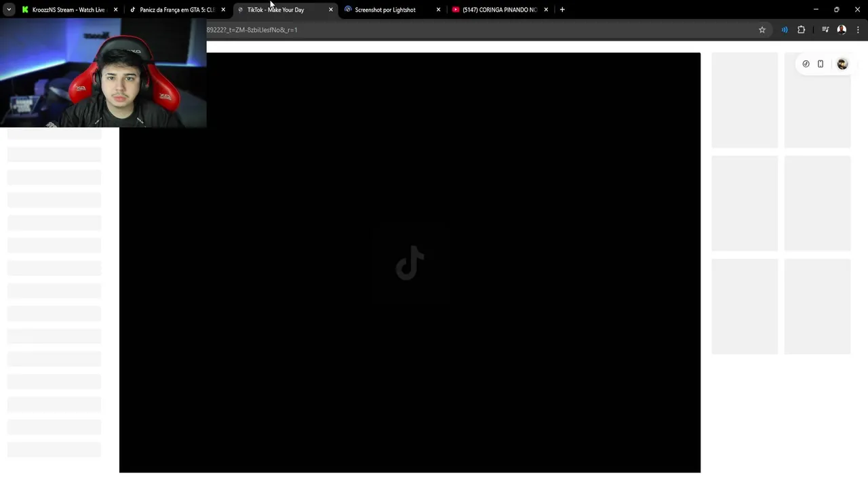Open the TikTok user profile avatar
Viewport: 868px width, 488px height.
pyautogui.click(x=842, y=64)
